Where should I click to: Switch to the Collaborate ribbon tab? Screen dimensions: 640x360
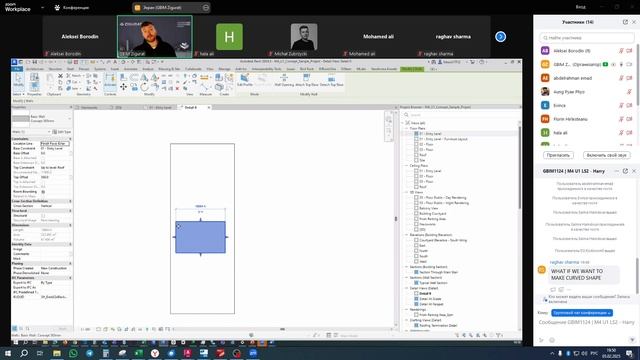[193, 69]
